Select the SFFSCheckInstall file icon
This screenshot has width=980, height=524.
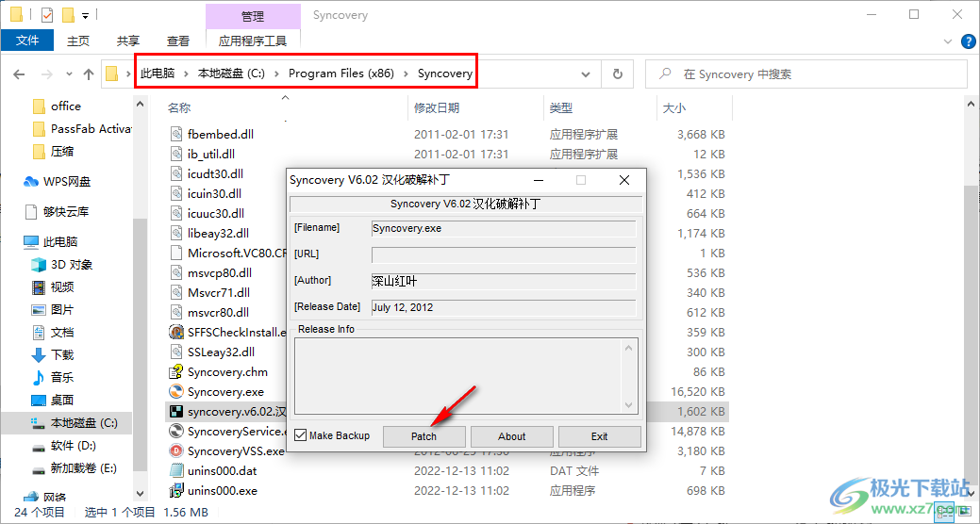coord(176,333)
